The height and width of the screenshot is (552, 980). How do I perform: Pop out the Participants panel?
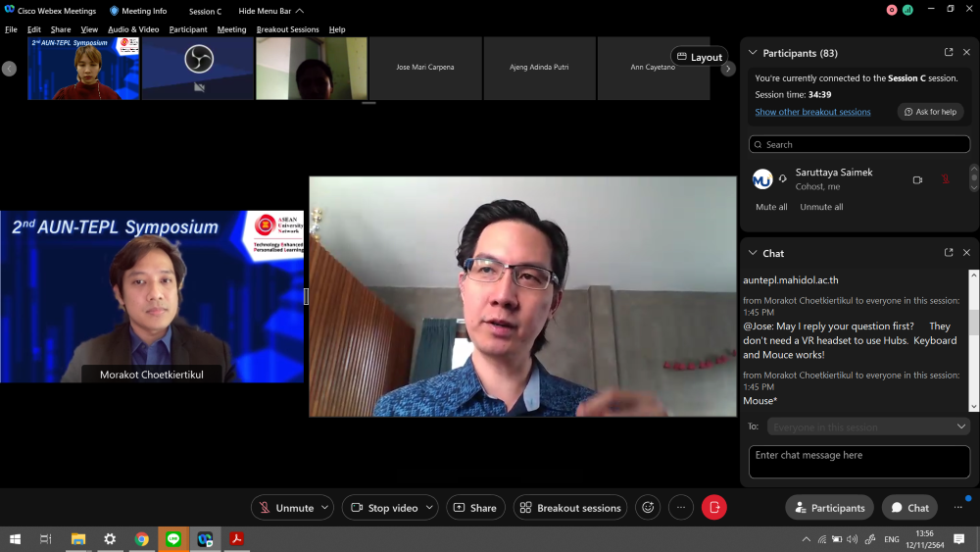949,53
